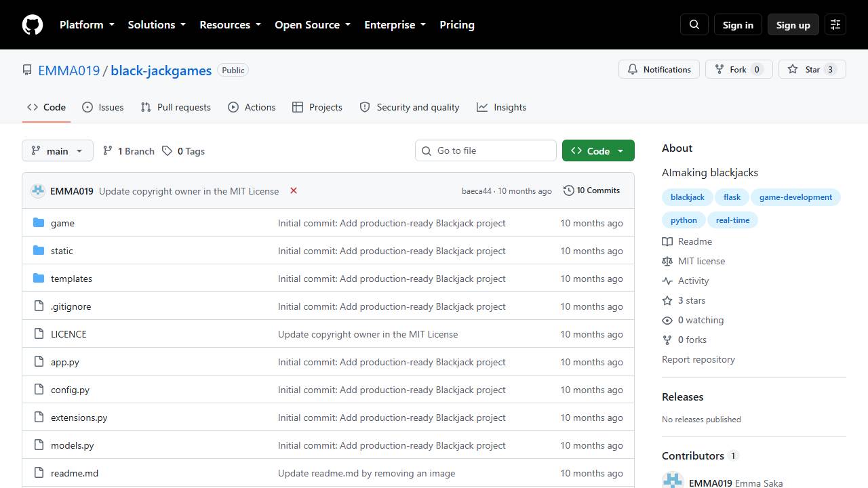Click the commits history clock icon
The width and height of the screenshot is (868, 488).
pos(569,190)
